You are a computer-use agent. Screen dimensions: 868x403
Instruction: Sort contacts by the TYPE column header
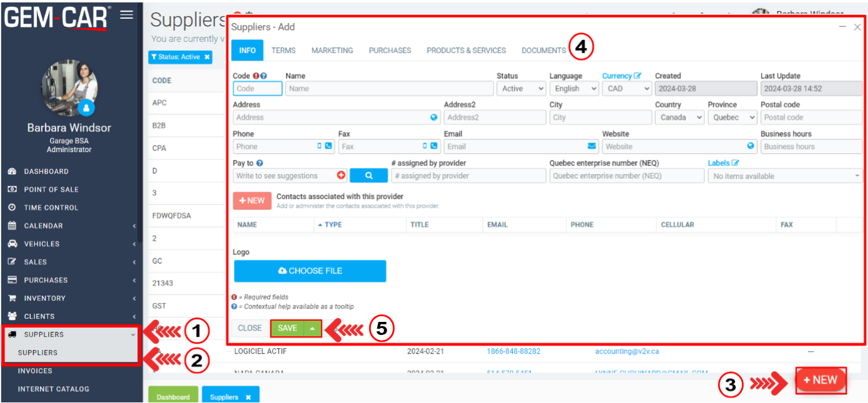[333, 225]
